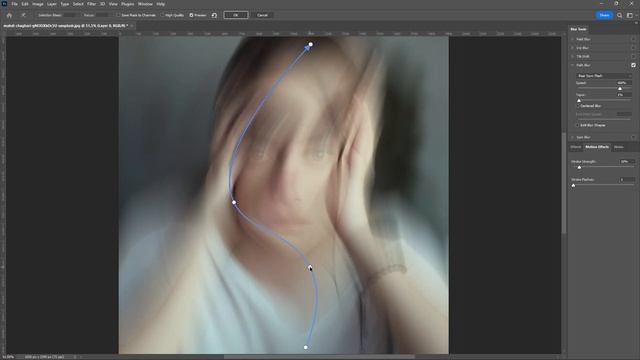Click the Speed percentage field
This screenshot has width=640, height=360.
tap(624, 83)
